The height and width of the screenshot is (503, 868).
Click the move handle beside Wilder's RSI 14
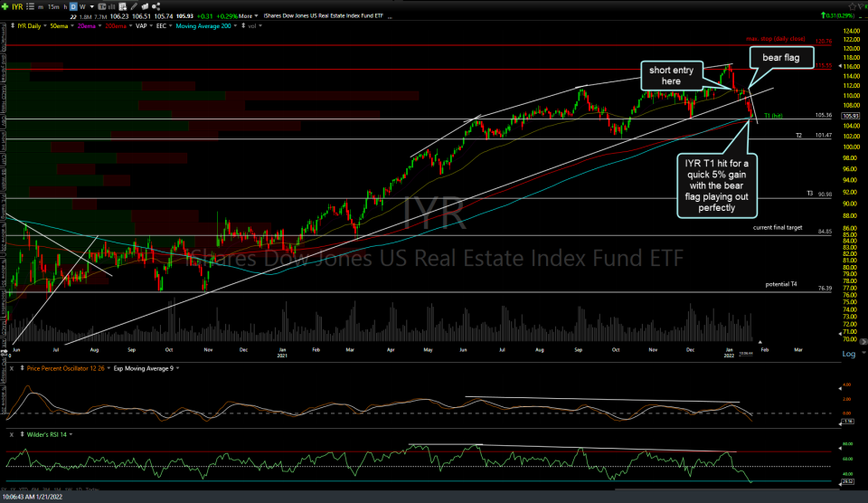click(22, 434)
